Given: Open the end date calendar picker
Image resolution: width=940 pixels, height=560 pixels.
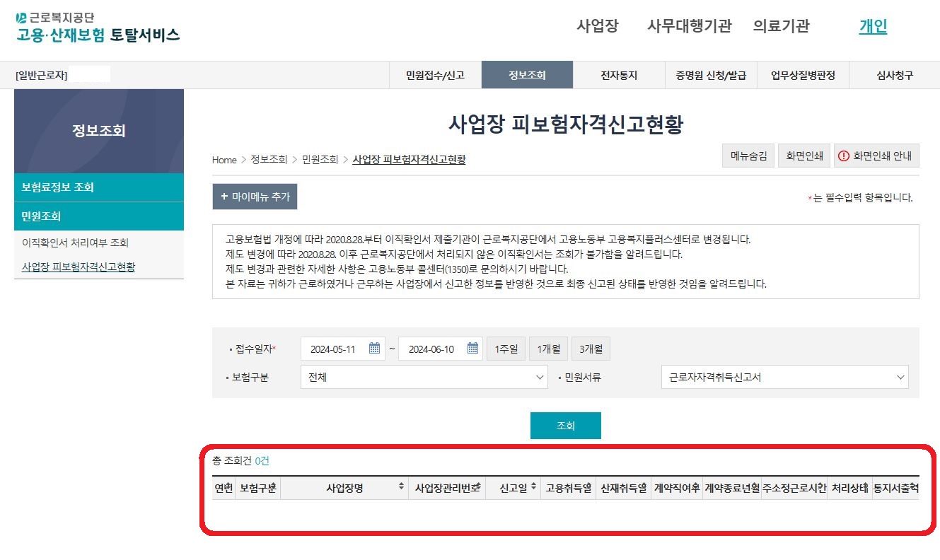Looking at the screenshot, I should 472,348.
